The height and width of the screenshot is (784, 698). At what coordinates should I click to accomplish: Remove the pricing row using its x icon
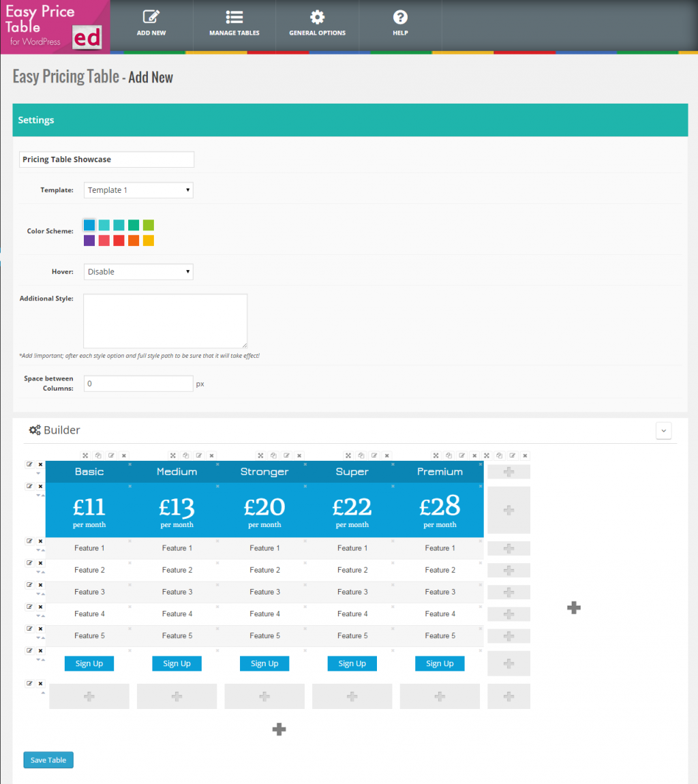tap(40, 485)
